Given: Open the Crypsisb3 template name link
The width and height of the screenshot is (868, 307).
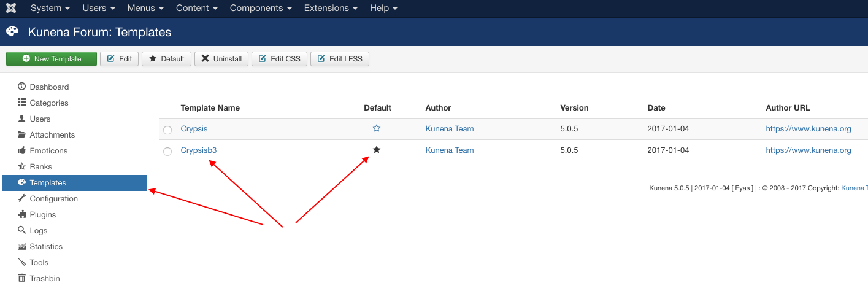Looking at the screenshot, I should (199, 150).
